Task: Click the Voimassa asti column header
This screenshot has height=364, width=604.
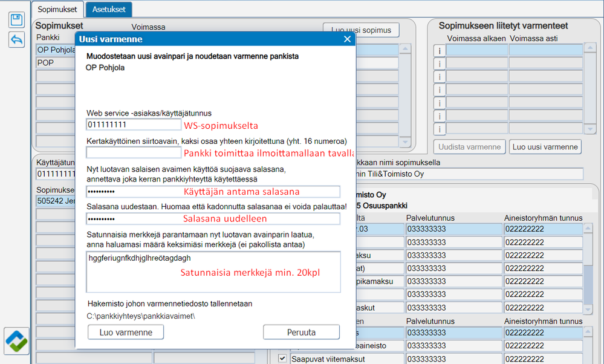Action: (x=533, y=39)
